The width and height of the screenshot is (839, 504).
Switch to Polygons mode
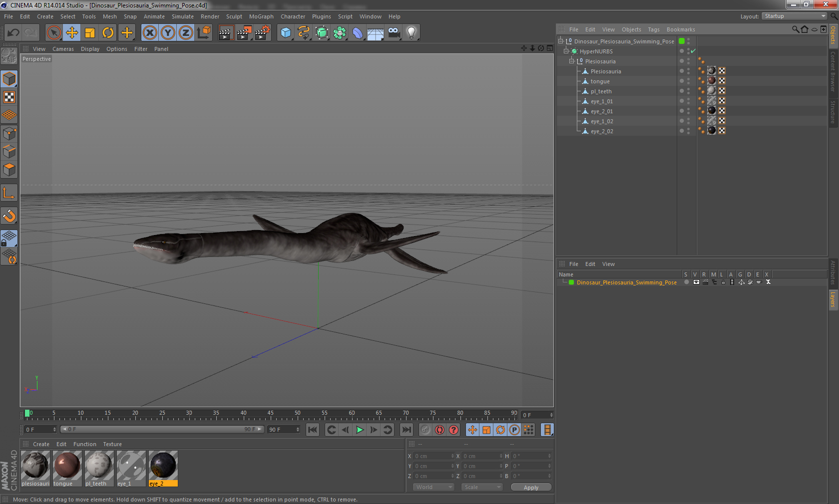click(x=9, y=170)
